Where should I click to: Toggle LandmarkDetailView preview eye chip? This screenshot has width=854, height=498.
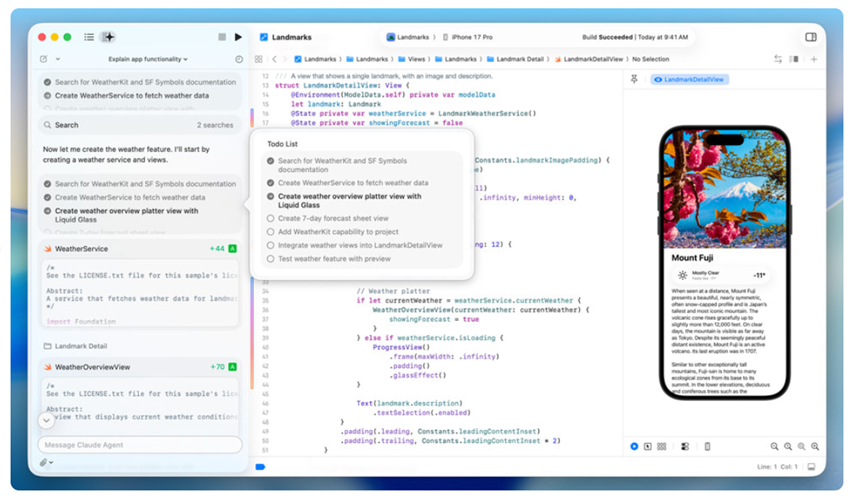(x=688, y=79)
